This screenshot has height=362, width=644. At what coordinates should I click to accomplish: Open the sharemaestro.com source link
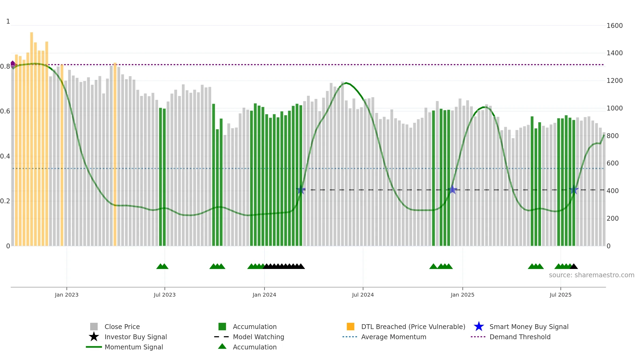(x=592, y=275)
